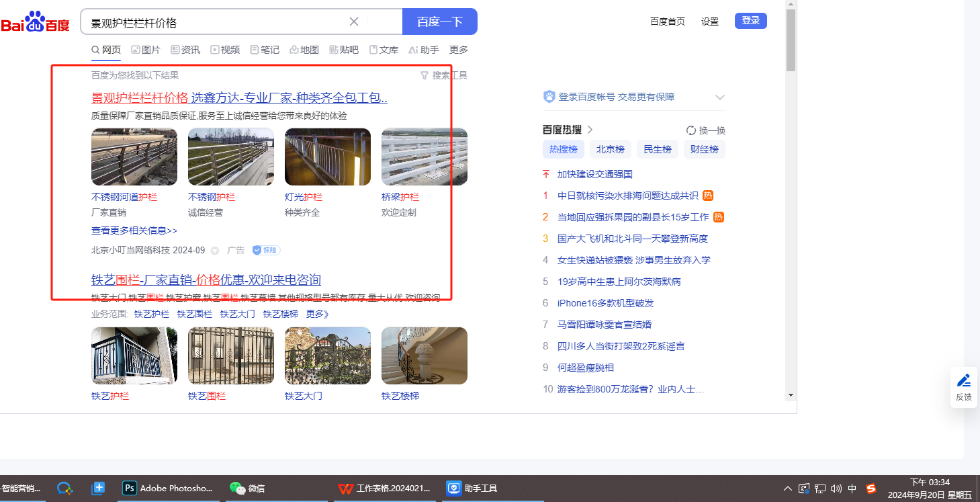This screenshot has height=502, width=980.
Task: Open the 灯光护栏 thumbnail image
Action: point(328,157)
